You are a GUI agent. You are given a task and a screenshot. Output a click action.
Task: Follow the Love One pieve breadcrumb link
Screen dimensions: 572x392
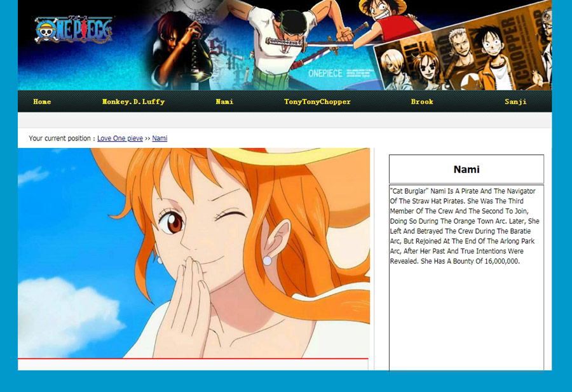120,139
